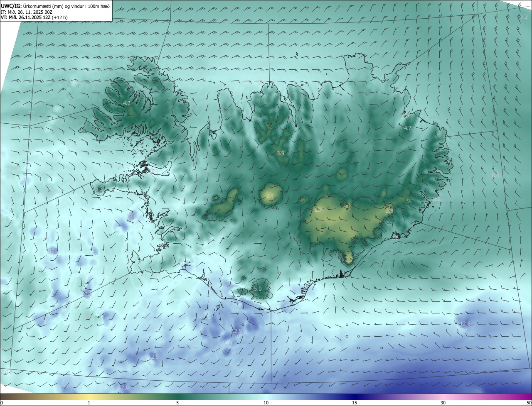The image size is (532, 406).
Task: Click the "1" label on the colour scale
Action: pyautogui.click(x=89, y=403)
